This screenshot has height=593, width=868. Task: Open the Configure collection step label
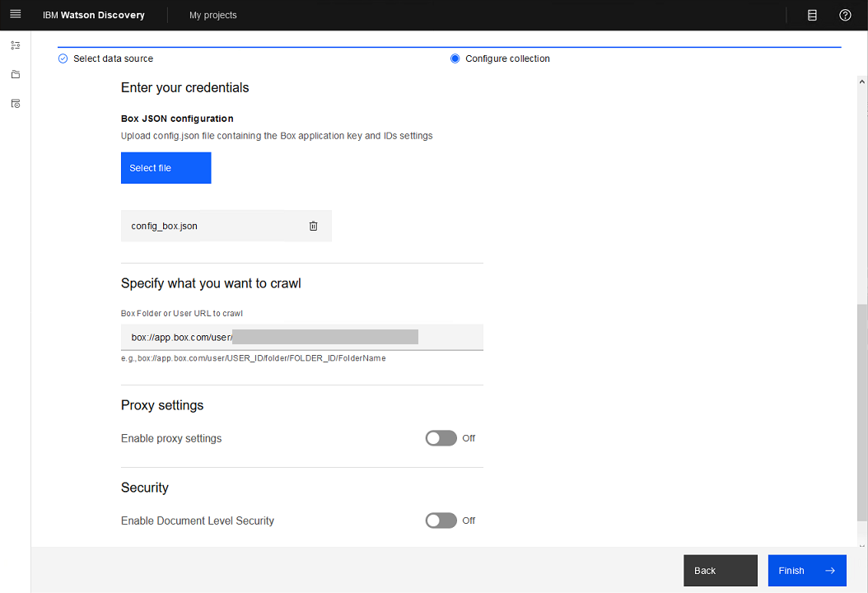pyautogui.click(x=507, y=58)
